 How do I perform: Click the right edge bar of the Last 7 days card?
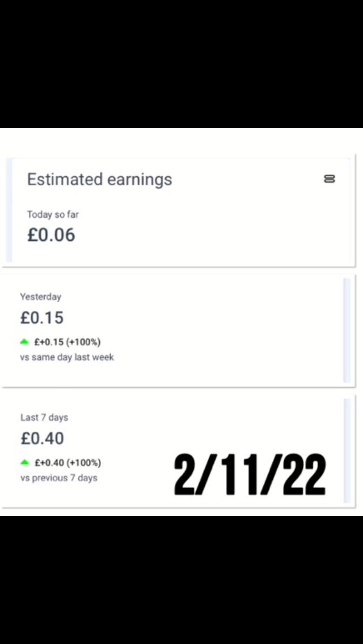(347, 451)
